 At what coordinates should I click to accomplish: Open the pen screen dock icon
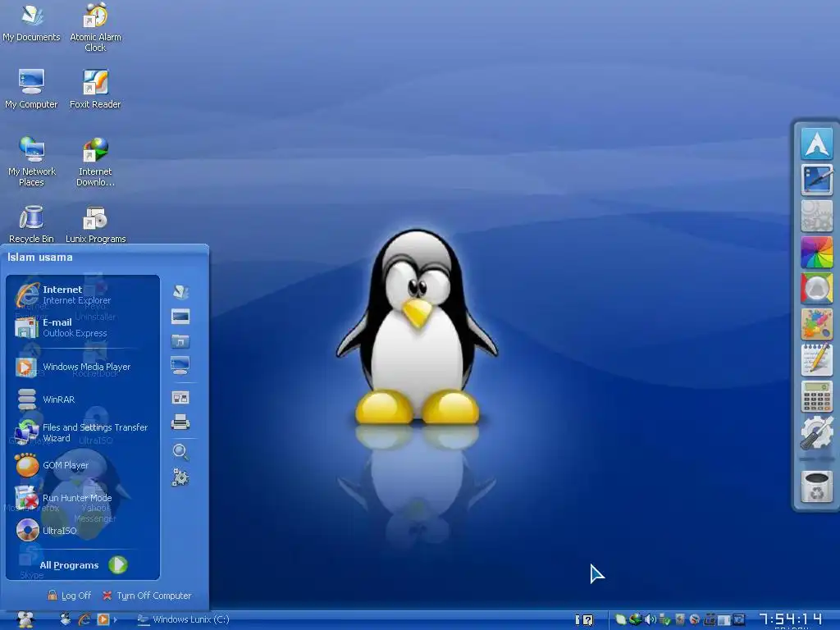[816, 180]
